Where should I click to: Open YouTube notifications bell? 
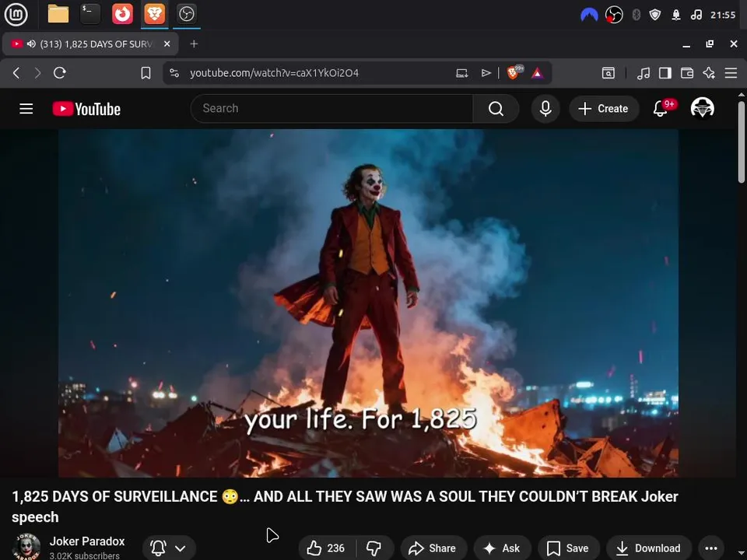click(661, 109)
